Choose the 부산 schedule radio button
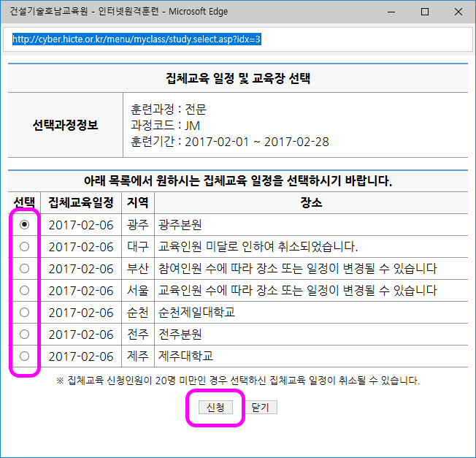Viewport: 476px width, 458px height. 24,269
